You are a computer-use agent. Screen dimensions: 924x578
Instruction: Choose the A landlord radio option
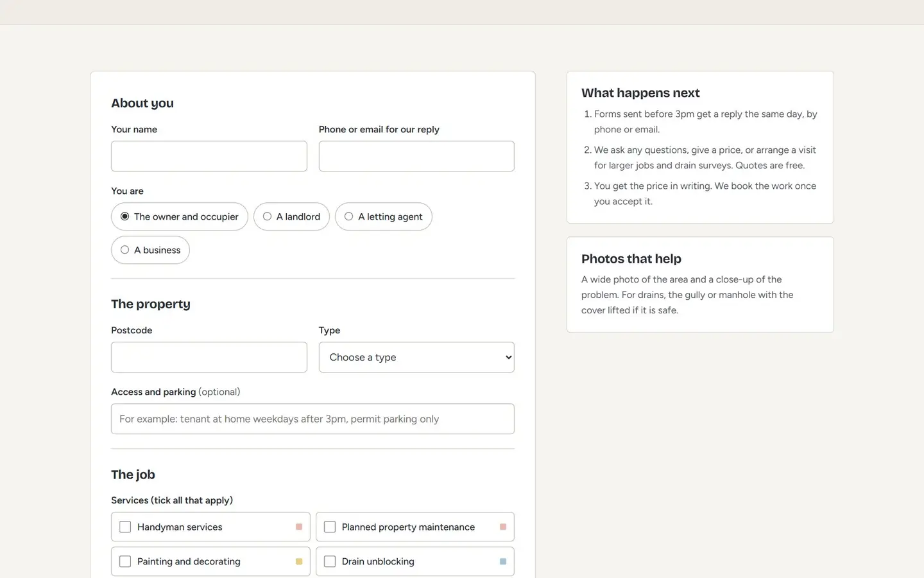[x=267, y=216]
